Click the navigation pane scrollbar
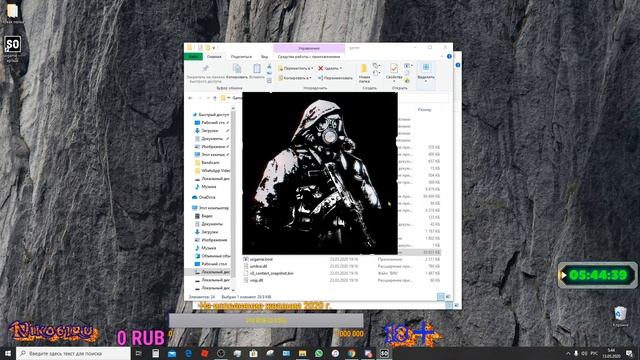The height and width of the screenshot is (360, 640). (233, 194)
